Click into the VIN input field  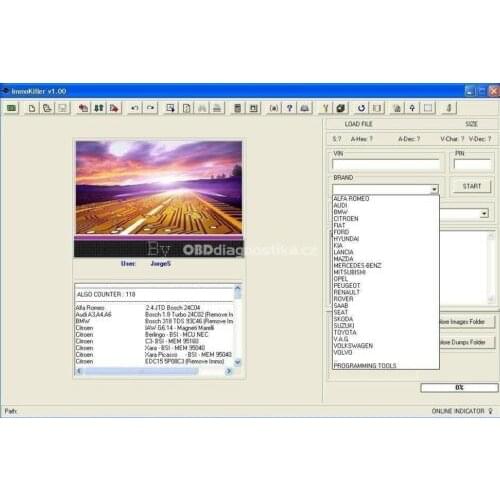[x=386, y=164]
